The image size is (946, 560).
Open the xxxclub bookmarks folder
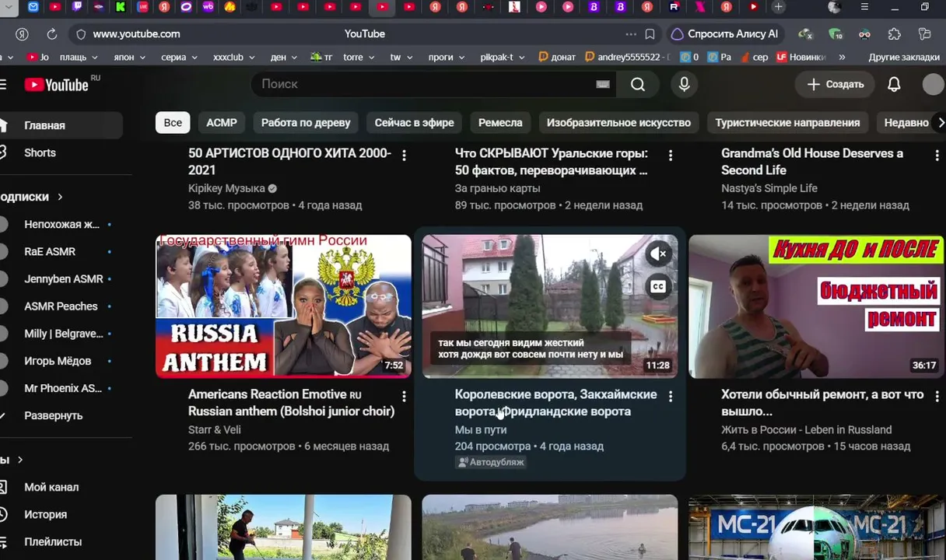coord(233,57)
